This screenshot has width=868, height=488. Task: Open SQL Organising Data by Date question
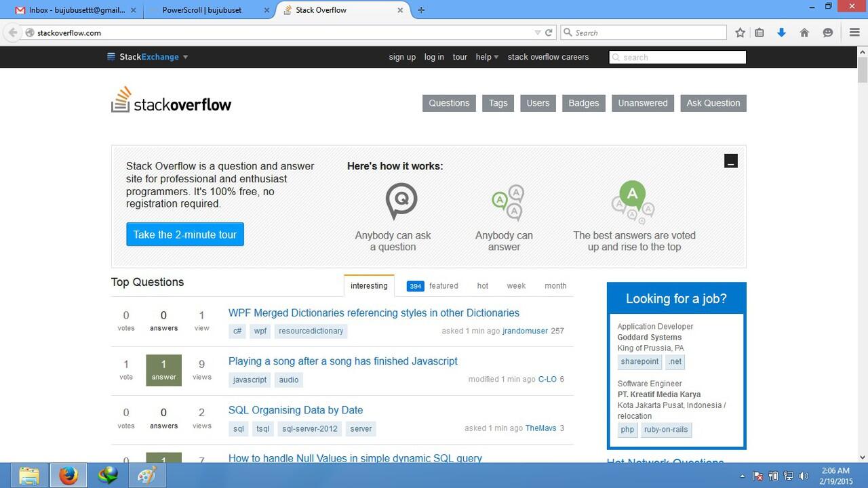click(296, 410)
